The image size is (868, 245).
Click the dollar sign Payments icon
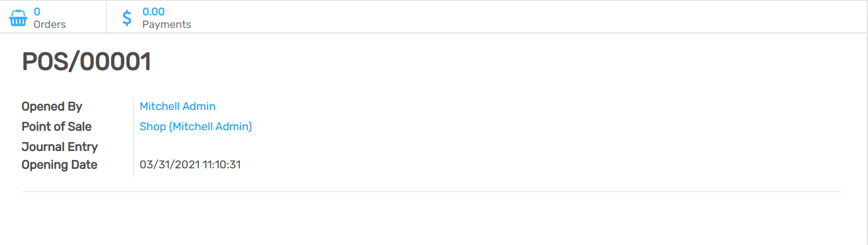click(127, 18)
